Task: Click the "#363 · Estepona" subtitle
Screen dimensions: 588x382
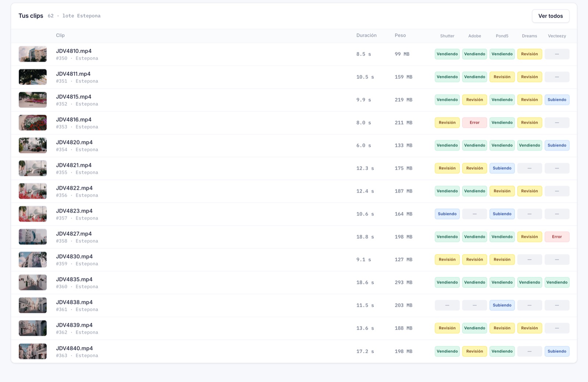Action: pos(77,356)
